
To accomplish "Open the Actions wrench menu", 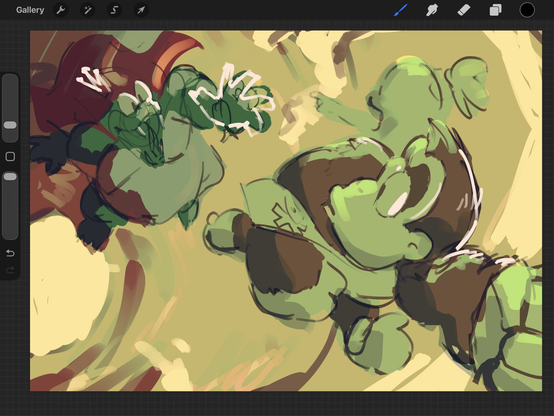I will pos(61,10).
